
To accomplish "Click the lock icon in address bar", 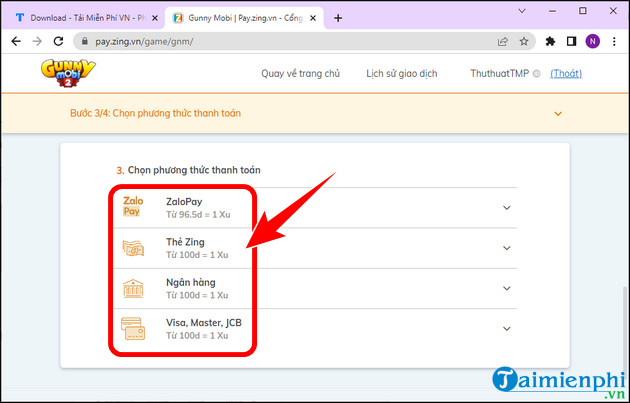I will click(84, 41).
